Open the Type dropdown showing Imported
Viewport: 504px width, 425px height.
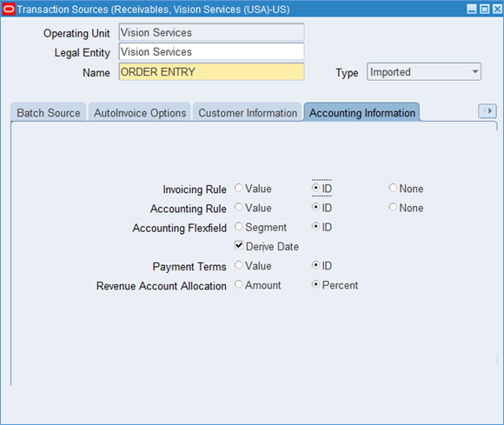pos(424,71)
